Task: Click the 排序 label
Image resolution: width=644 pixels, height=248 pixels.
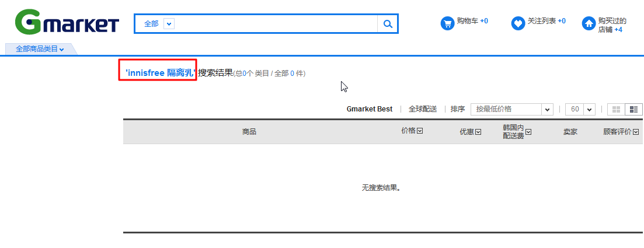Action: (x=458, y=109)
